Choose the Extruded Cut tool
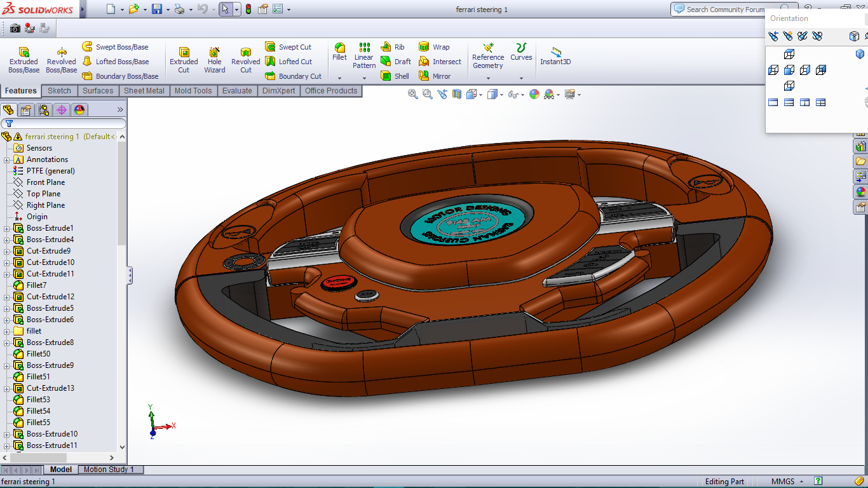Viewport: 868px width, 488px height. click(184, 60)
